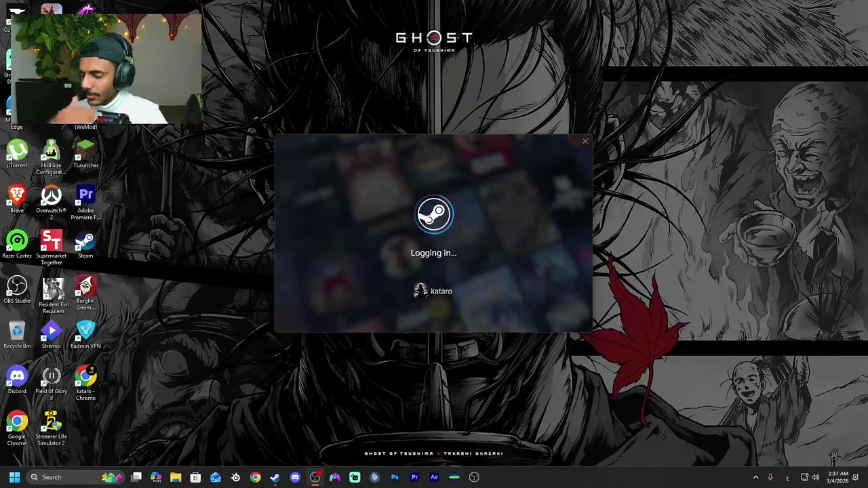Open OBS Studio desktop icon
The image size is (868, 488).
click(x=17, y=289)
